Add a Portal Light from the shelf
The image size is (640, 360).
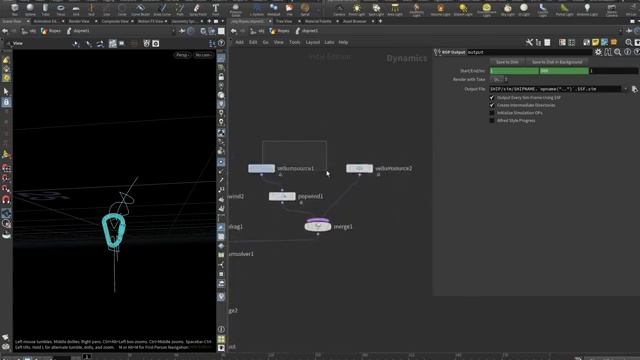tap(564, 9)
